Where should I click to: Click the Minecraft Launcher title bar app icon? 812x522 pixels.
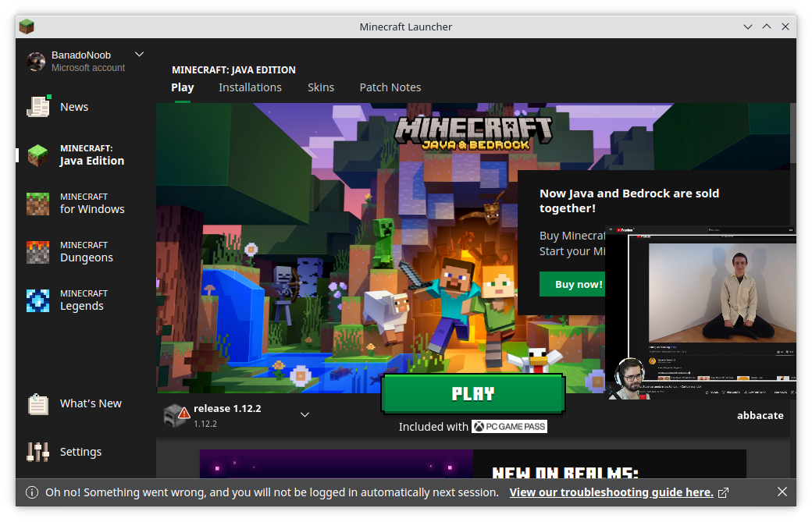tap(27, 27)
